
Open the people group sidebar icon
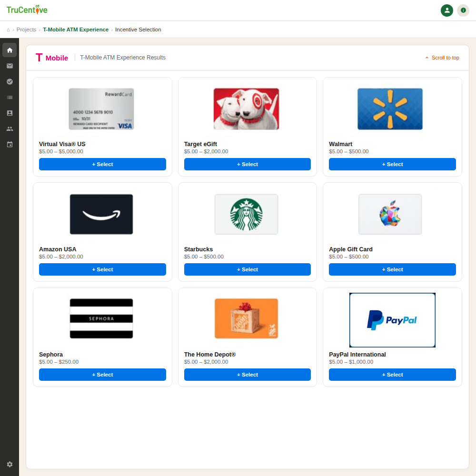click(10, 129)
